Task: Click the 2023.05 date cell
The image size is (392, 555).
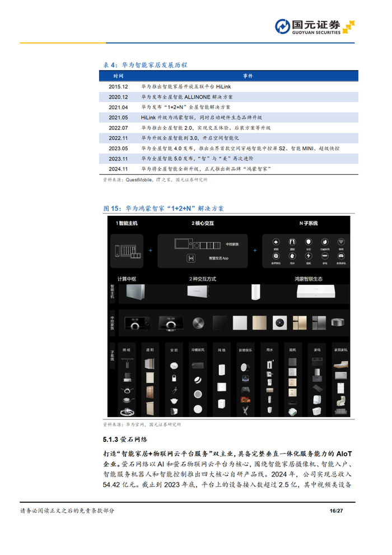Action: 118,149
